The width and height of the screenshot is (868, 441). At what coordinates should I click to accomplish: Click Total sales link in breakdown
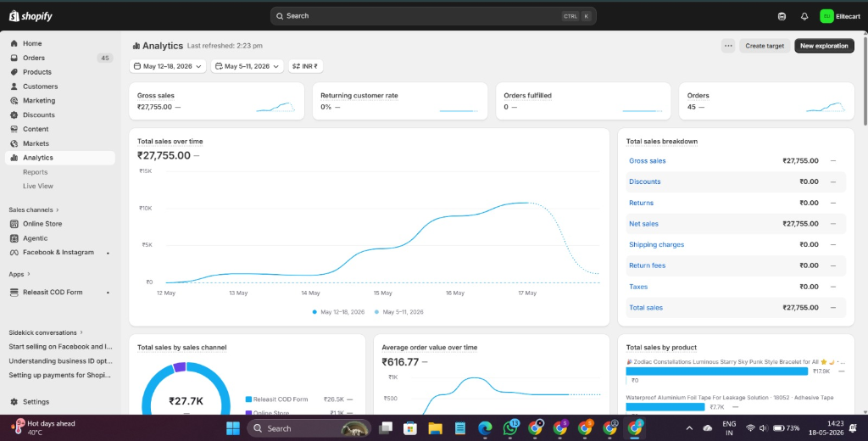point(645,308)
